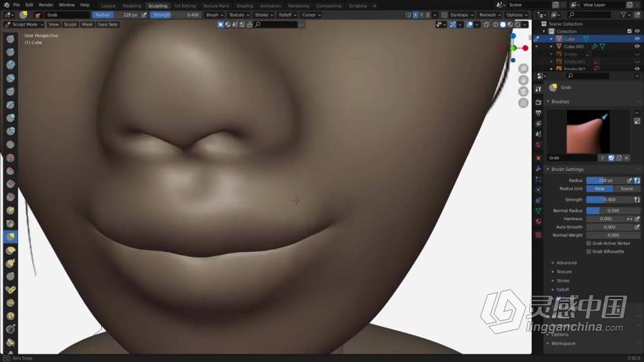This screenshot has width=644, height=362.
Task: Adjust the Normal Radius slider
Action: (613, 210)
